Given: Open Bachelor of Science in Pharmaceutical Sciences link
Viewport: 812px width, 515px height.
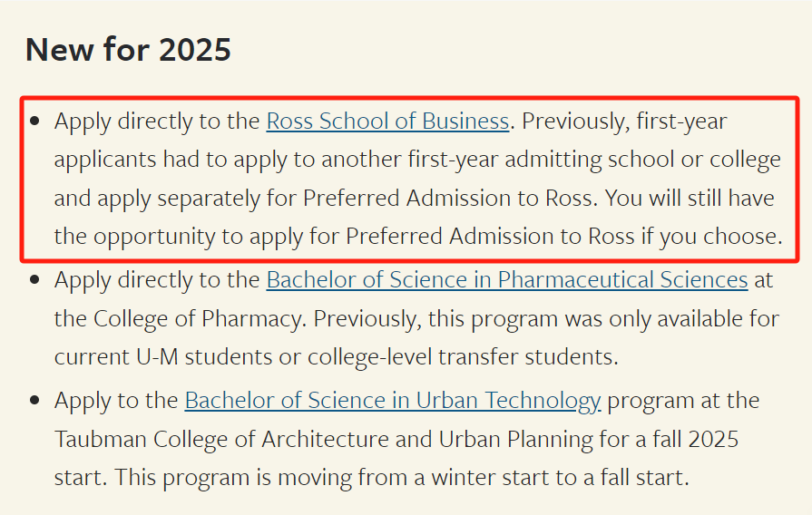Looking at the screenshot, I should point(506,279).
